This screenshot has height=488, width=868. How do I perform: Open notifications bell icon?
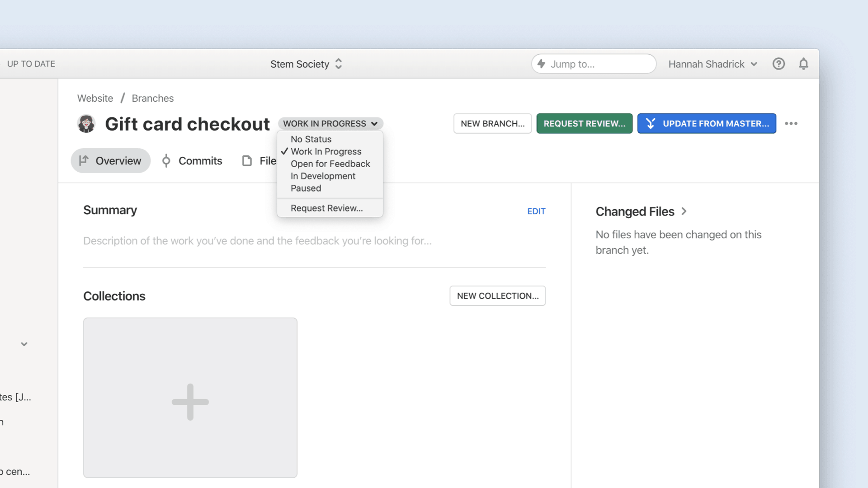(x=803, y=64)
